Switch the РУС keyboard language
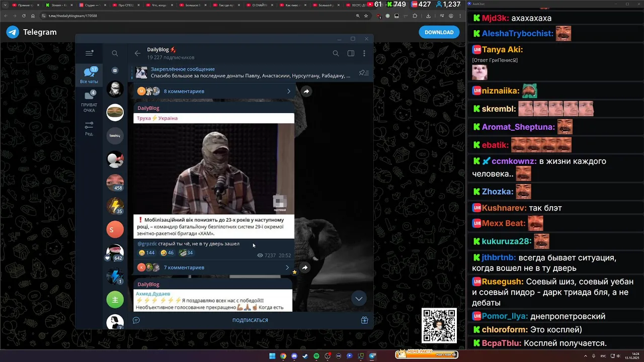Screen dimensions: 644x362 coord(603,356)
